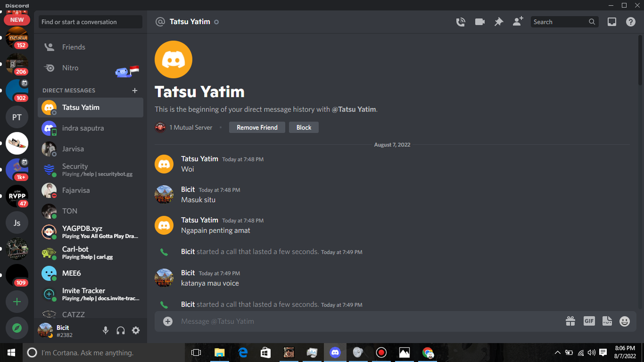Click the 'Ngapain penting amat' message
Screen dimensions: 644x362
215,230
